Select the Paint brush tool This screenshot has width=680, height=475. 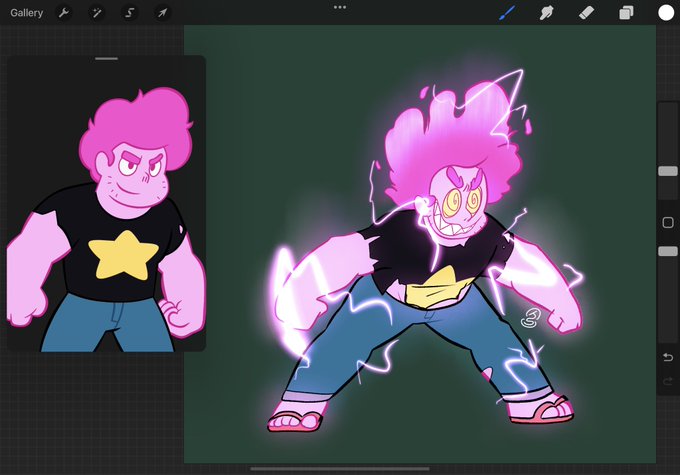(507, 13)
